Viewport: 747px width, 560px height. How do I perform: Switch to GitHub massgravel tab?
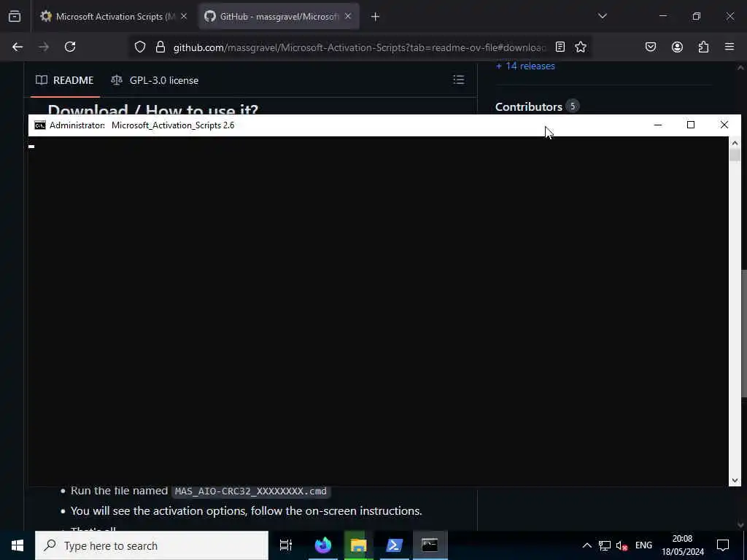pos(279,17)
